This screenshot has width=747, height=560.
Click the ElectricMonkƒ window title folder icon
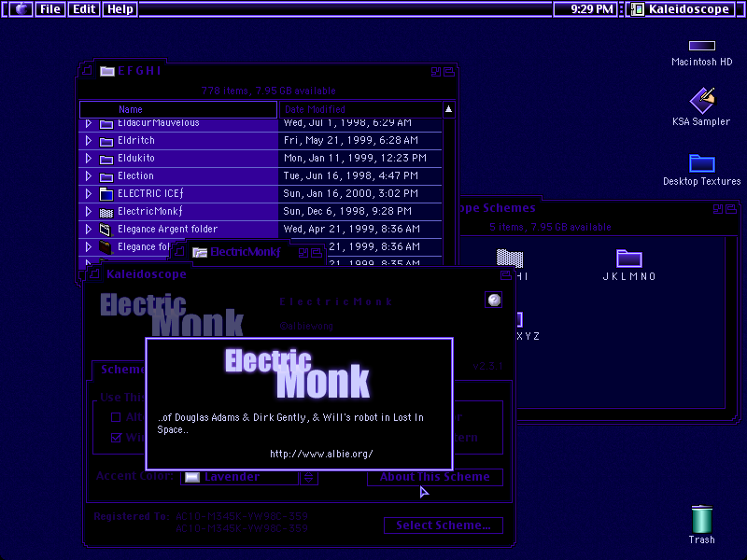[x=200, y=252]
